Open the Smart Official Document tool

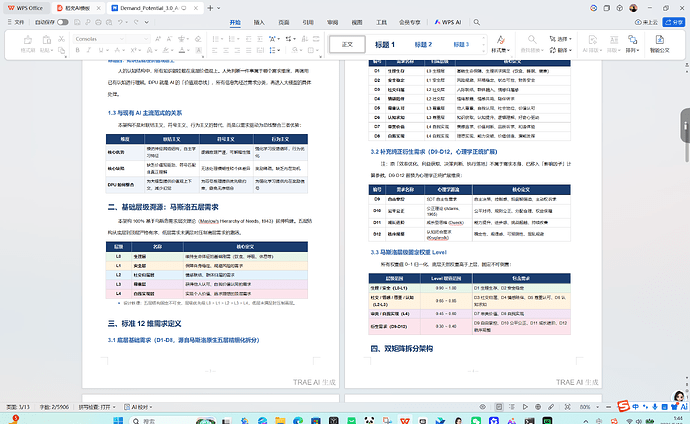pyautogui.click(x=660, y=44)
